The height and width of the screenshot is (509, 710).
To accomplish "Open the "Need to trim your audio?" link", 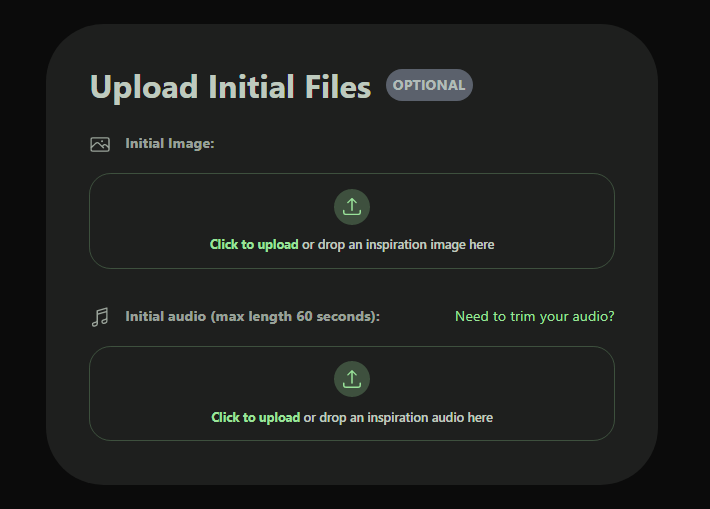I will 534,317.
